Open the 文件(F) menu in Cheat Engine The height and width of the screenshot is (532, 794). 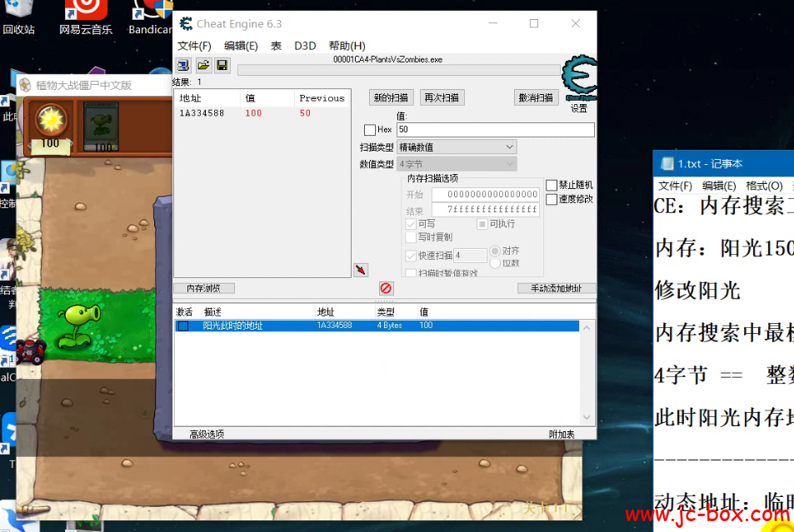coord(194,46)
